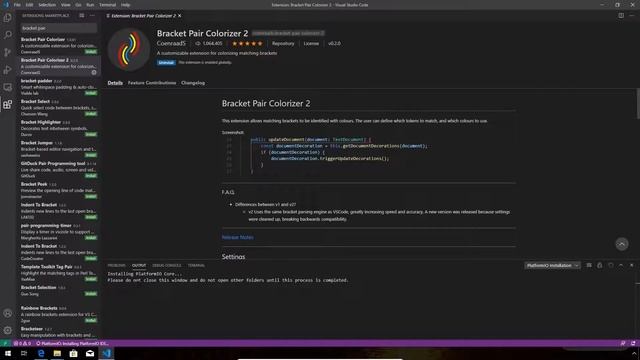
Task: Install the bracket padder extension
Action: [91, 93]
